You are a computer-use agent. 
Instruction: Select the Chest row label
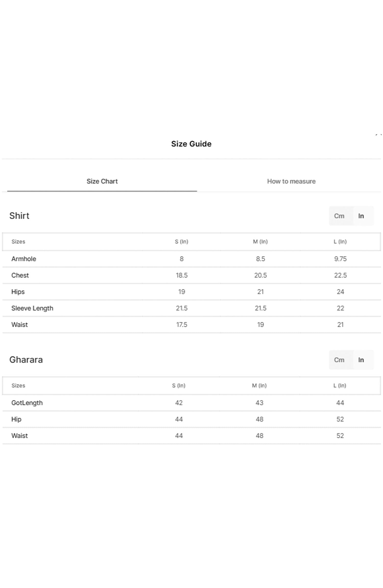[x=20, y=275]
